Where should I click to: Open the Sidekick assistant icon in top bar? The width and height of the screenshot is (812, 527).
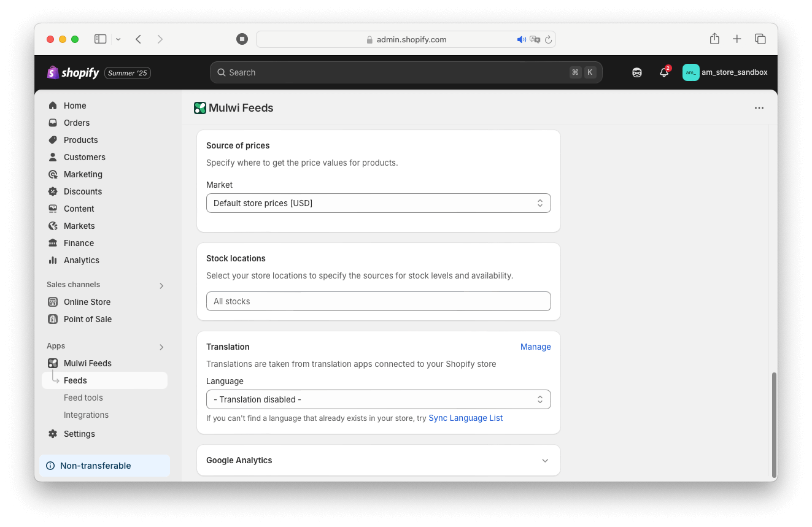(637, 72)
